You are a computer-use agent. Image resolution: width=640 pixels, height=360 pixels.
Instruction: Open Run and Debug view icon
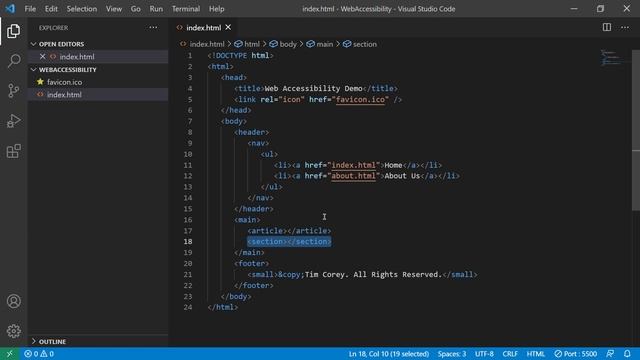click(x=13, y=121)
